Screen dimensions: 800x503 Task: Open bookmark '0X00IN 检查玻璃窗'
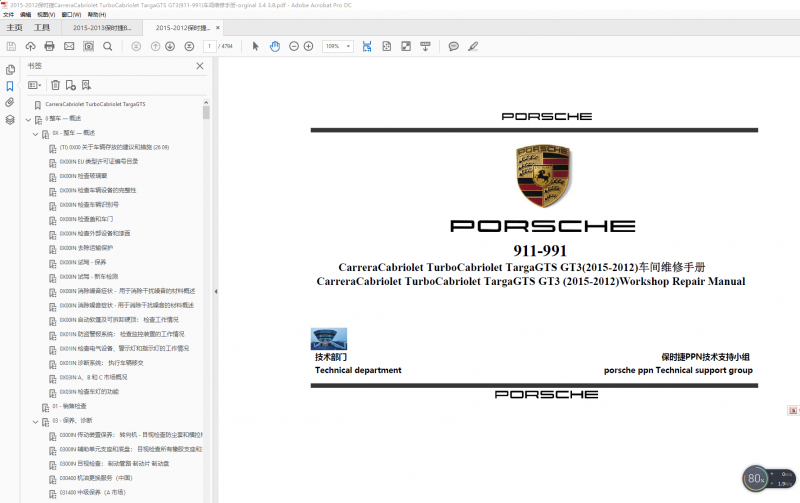pos(83,176)
